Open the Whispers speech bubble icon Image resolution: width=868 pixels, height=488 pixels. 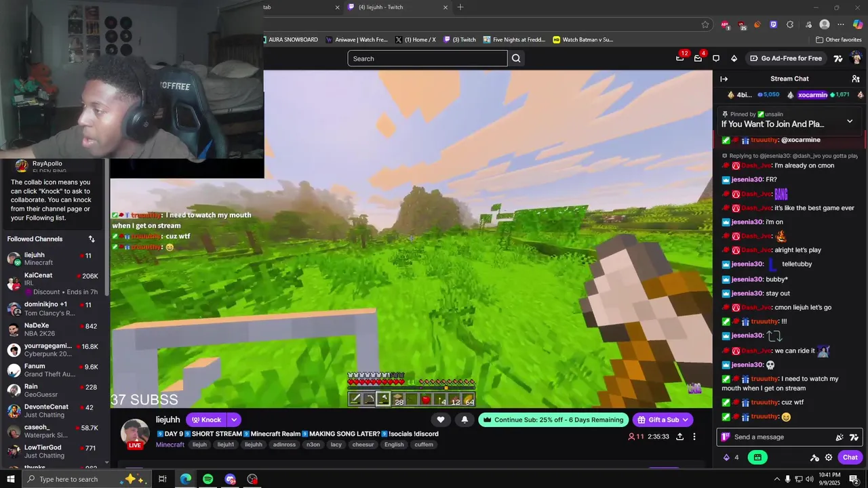[716, 58]
